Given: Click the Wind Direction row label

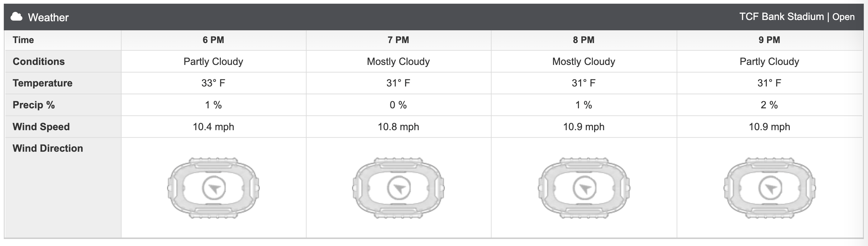Looking at the screenshot, I should click(x=48, y=148).
